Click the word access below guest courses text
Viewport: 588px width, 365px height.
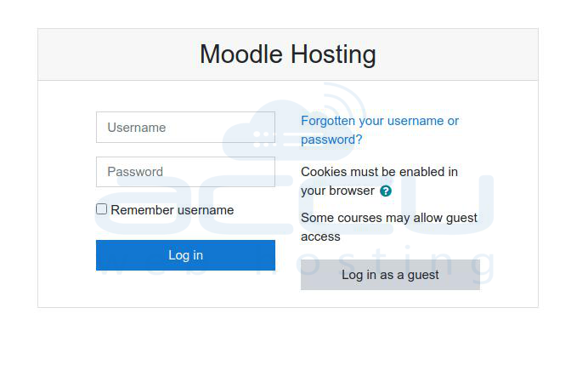tap(320, 237)
